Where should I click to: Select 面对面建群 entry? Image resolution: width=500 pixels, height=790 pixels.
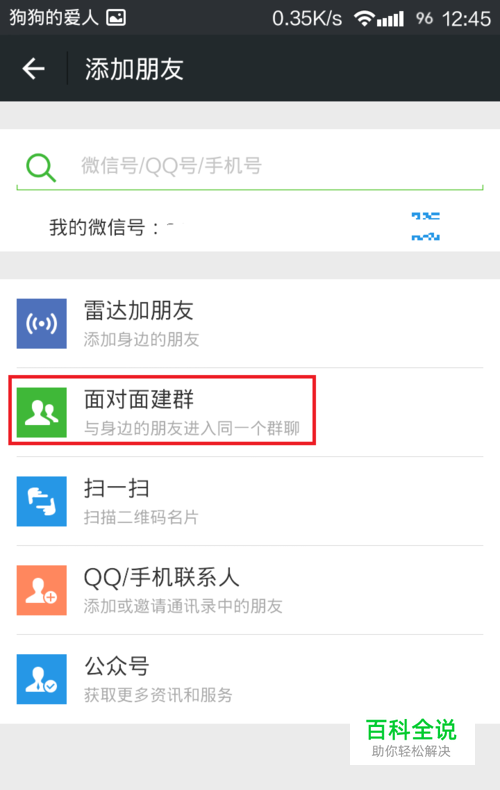pyautogui.click(x=250, y=412)
